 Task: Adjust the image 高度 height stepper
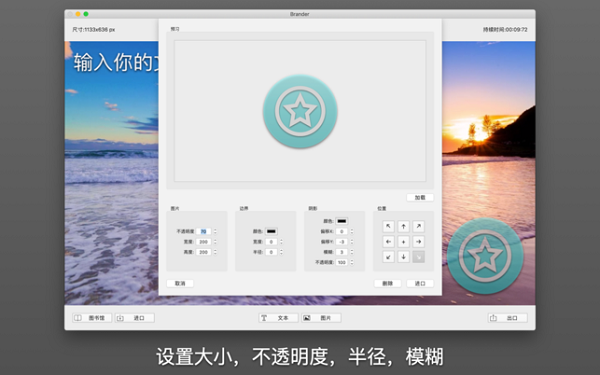(215, 252)
